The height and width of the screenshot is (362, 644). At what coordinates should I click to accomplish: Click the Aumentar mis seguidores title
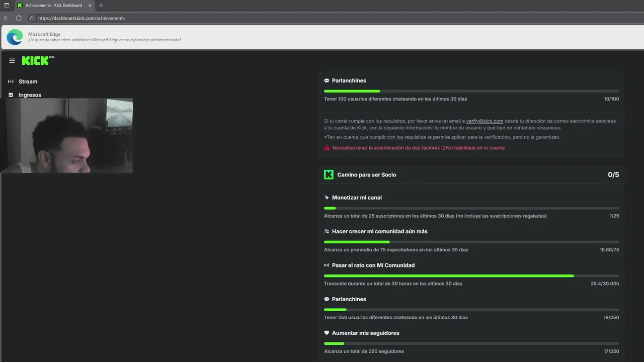(365, 333)
